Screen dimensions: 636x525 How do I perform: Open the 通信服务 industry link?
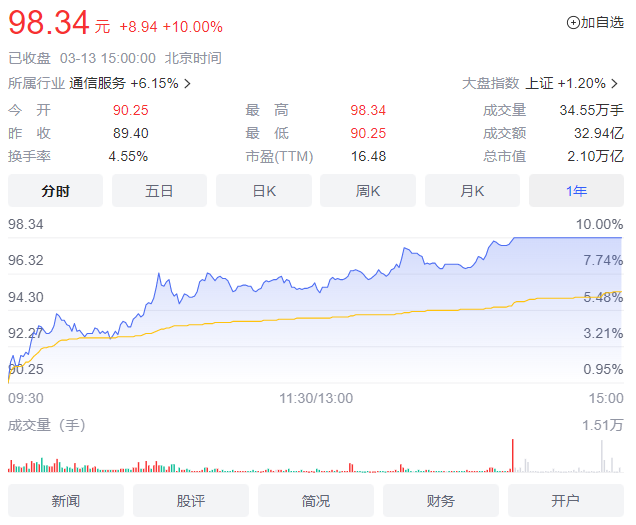click(x=97, y=83)
